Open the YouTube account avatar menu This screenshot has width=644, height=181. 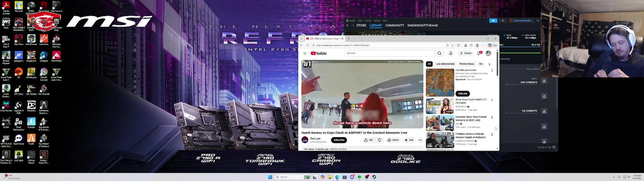(488, 53)
